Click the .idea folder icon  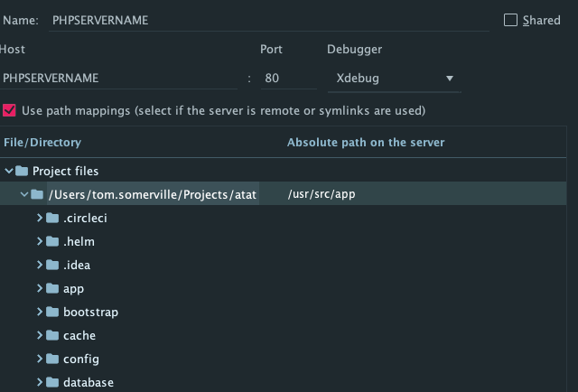point(52,265)
